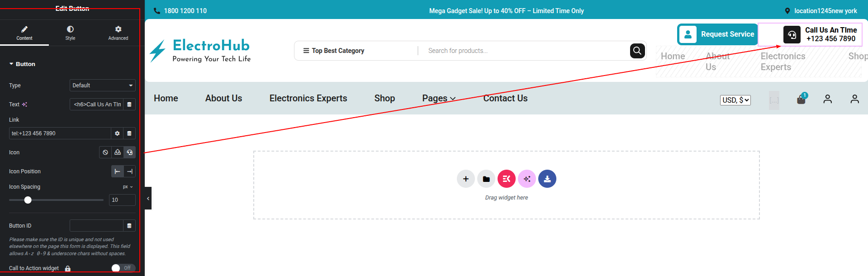
Task: Click the Icon Spacing slider handle
Action: [28, 200]
